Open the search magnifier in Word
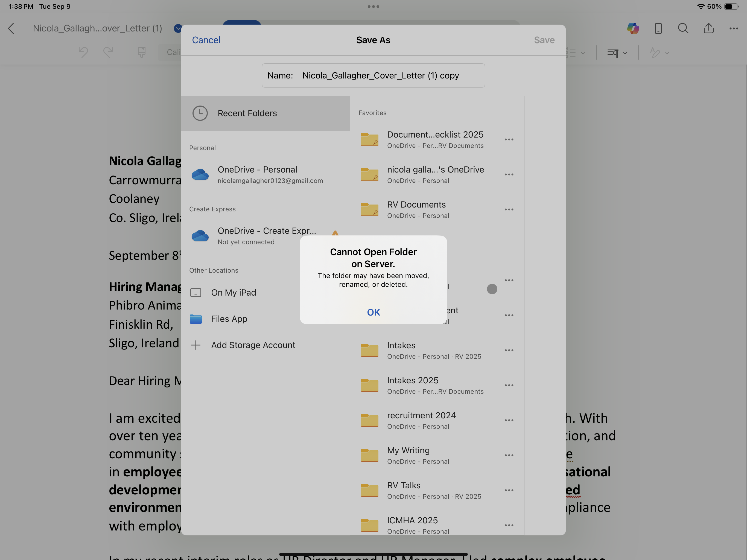This screenshot has height=560, width=747. pyautogui.click(x=683, y=28)
